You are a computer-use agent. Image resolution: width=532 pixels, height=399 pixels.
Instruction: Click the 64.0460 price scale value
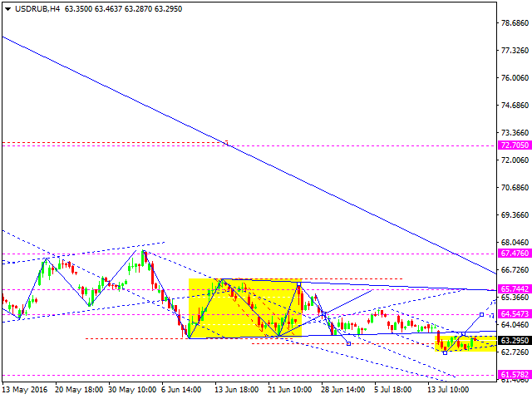coord(515,325)
